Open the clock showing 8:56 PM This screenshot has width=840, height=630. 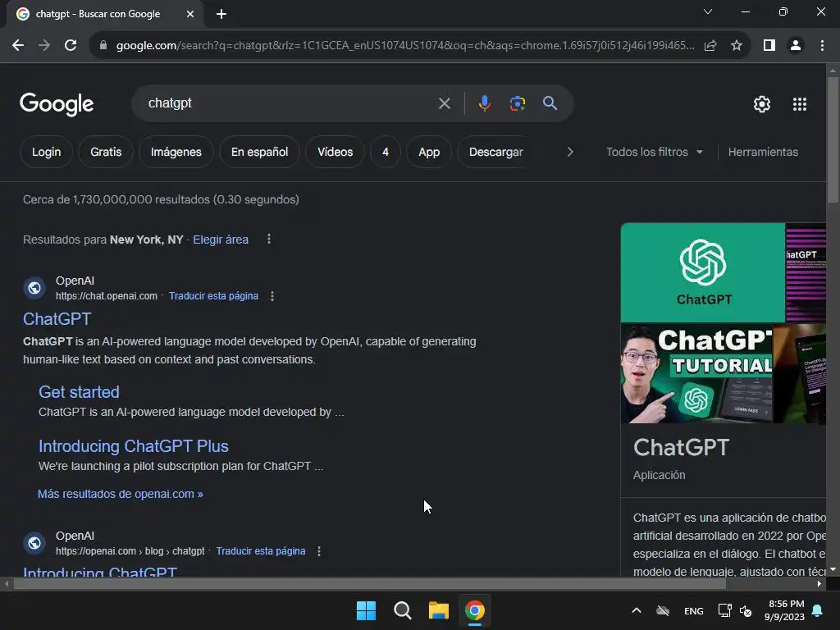[x=785, y=610]
